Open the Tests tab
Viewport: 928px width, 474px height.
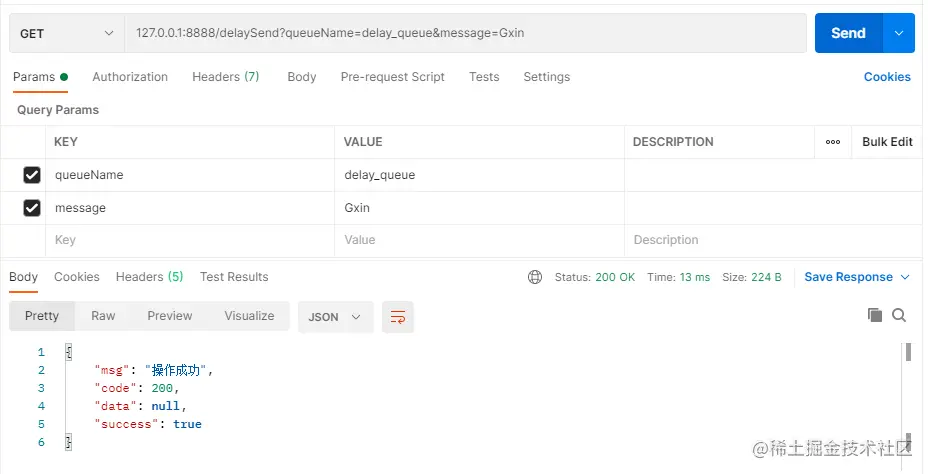point(484,77)
